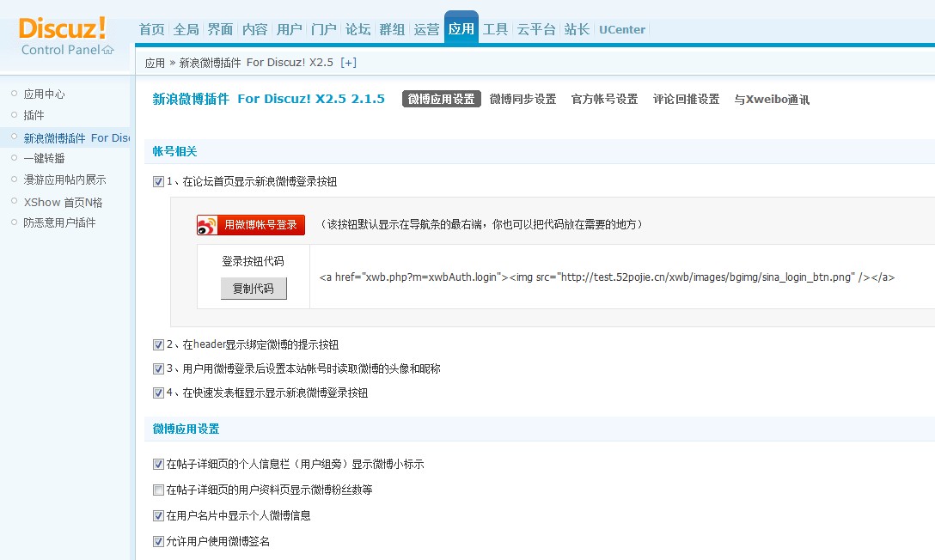Switch to the 与Xweibo通讯 tab

pos(772,100)
